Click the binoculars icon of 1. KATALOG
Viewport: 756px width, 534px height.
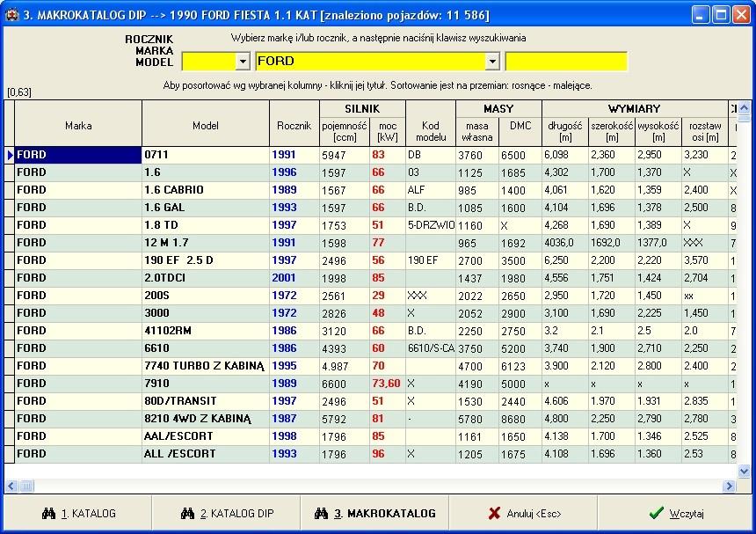tap(48, 513)
